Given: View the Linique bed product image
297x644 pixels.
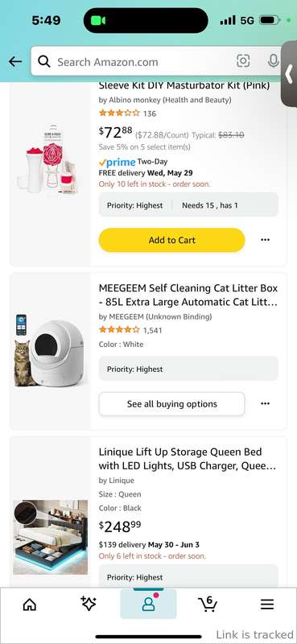Looking at the screenshot, I should coord(50,537).
